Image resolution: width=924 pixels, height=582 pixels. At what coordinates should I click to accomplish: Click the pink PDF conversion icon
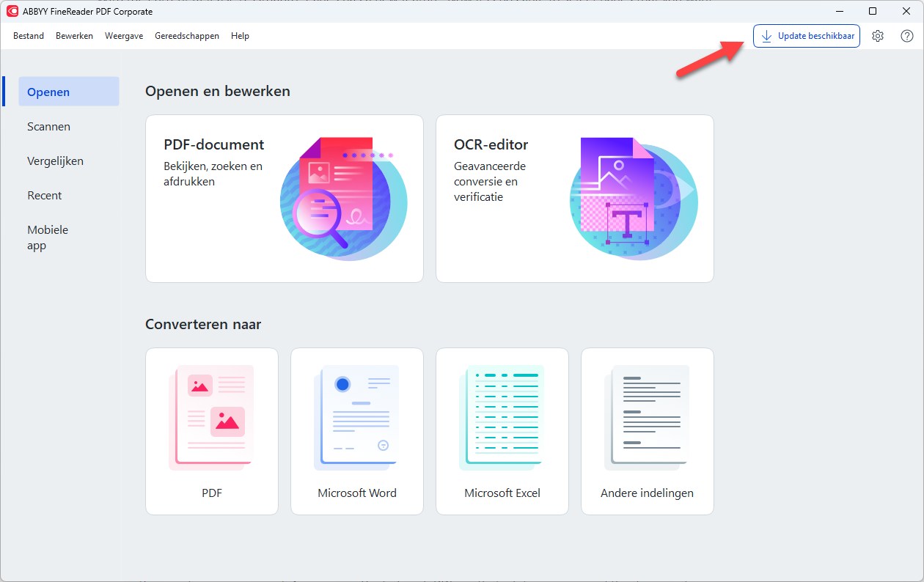point(212,418)
